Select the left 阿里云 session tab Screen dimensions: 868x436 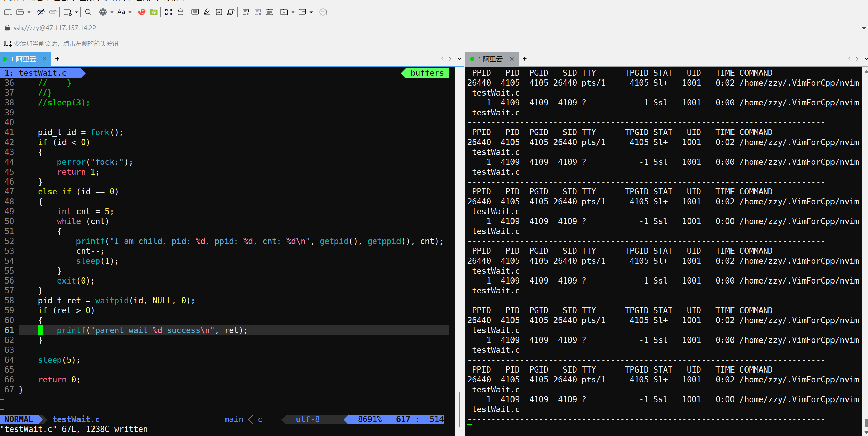(23, 59)
